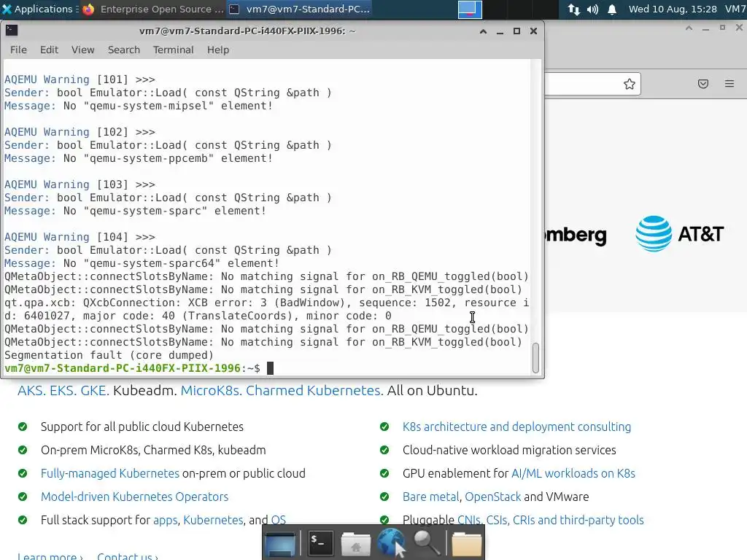The image size is (747, 560).
Task: Open the View menu in the terminal
Action: [83, 50]
